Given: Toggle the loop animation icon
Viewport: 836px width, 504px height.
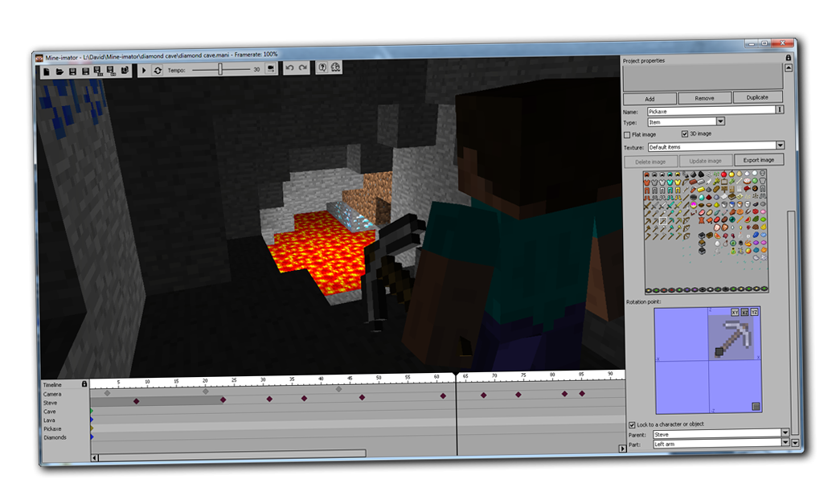Looking at the screenshot, I should (x=158, y=71).
